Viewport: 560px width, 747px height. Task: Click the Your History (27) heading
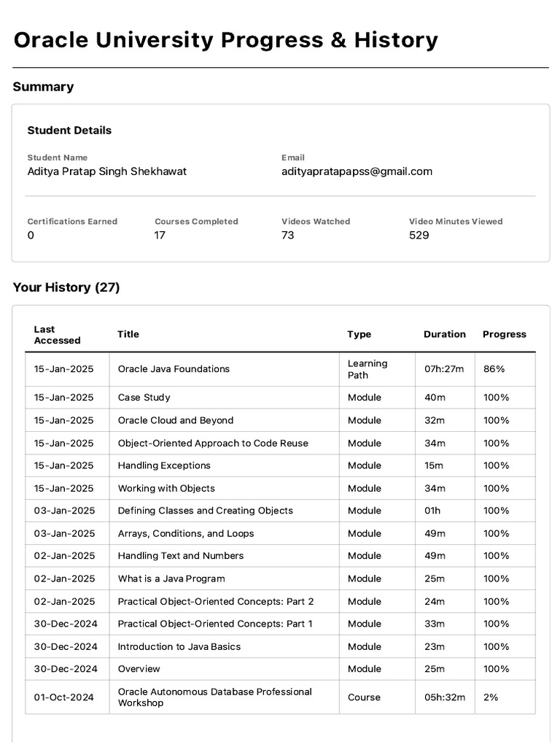pyautogui.click(x=66, y=287)
